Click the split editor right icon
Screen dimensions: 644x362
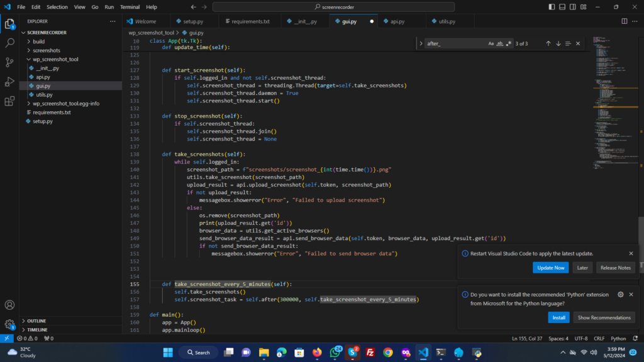[624, 21]
